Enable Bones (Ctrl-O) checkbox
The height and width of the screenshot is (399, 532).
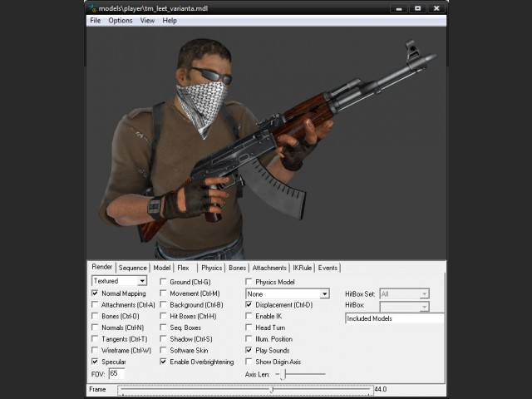tap(95, 316)
